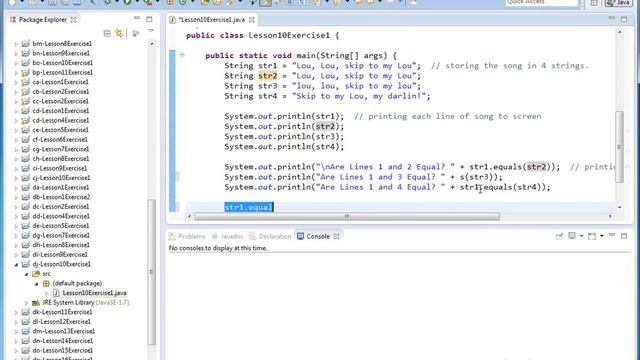Click editor scroll-down arrow
Image resolution: width=640 pixels, height=360 pixels.
620,207
